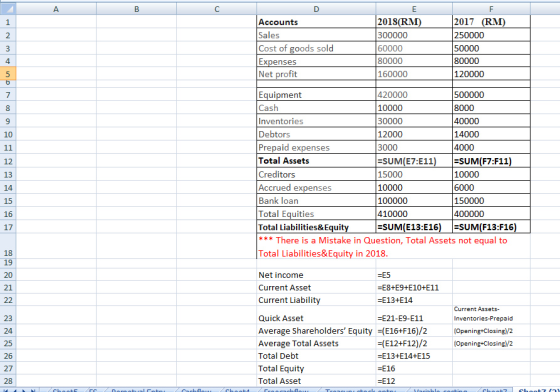Select 'Total Liabilities&Equity' cell
This screenshot has height=392, width=560.
pyautogui.click(x=316, y=227)
